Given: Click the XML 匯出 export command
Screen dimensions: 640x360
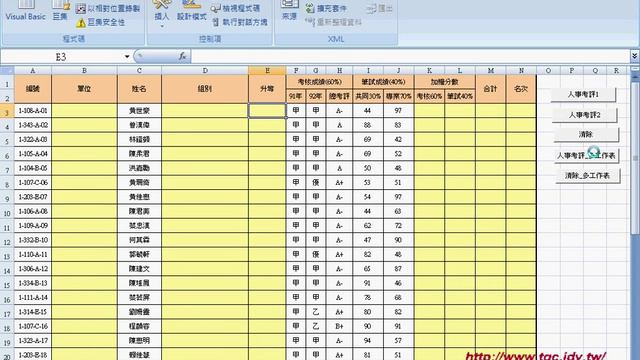Looking at the screenshot, I should click(x=380, y=8).
